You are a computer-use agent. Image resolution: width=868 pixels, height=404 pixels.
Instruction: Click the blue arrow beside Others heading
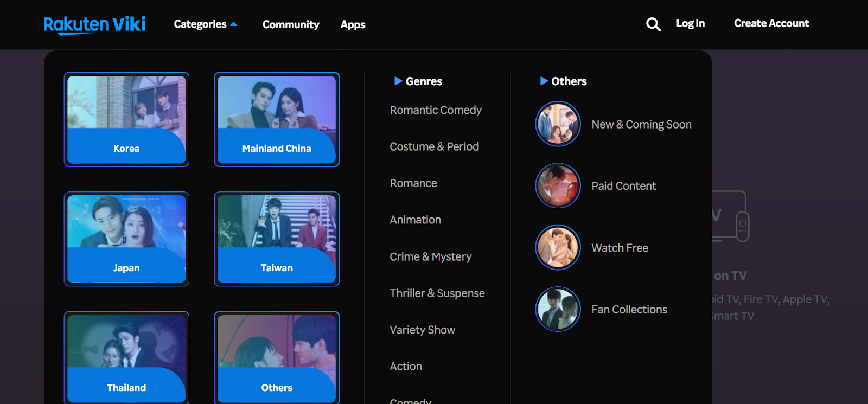coord(544,81)
